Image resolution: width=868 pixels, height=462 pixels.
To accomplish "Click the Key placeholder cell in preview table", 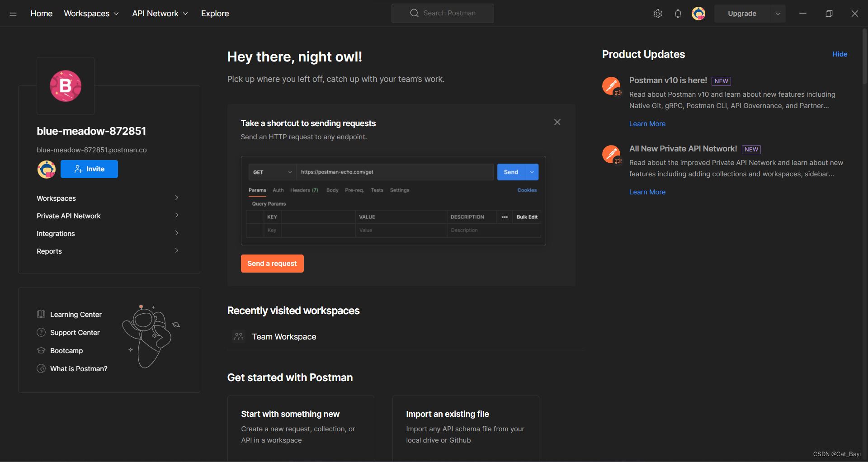I will click(x=272, y=231).
